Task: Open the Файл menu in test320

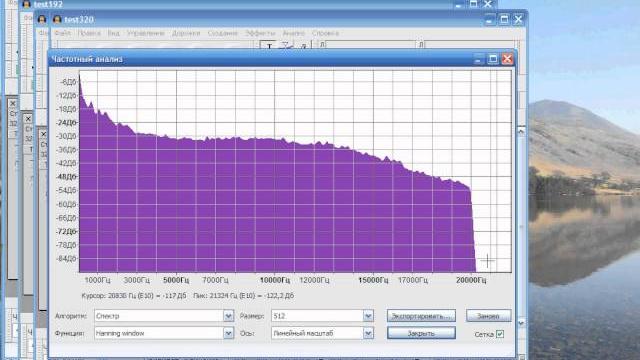Action: [x=62, y=33]
